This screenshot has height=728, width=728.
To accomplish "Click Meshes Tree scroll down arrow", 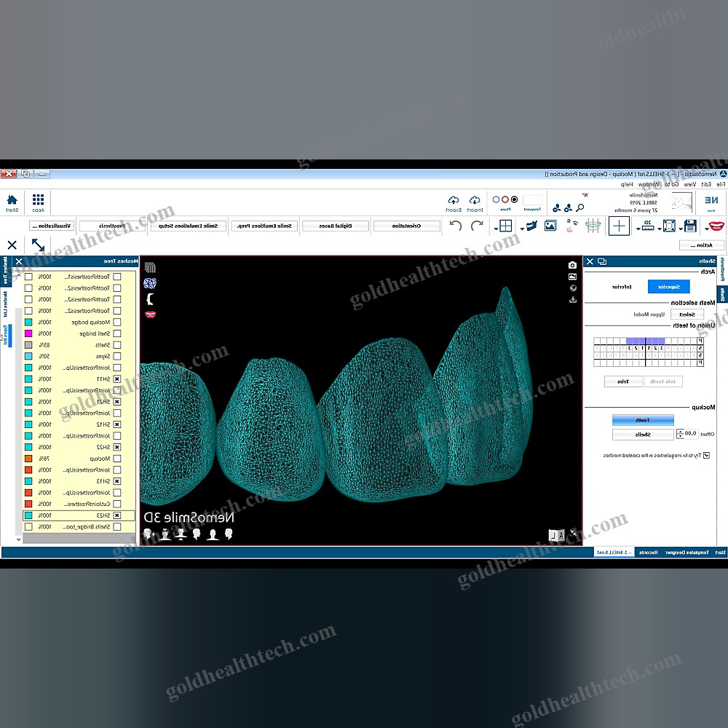I will (x=19, y=539).
